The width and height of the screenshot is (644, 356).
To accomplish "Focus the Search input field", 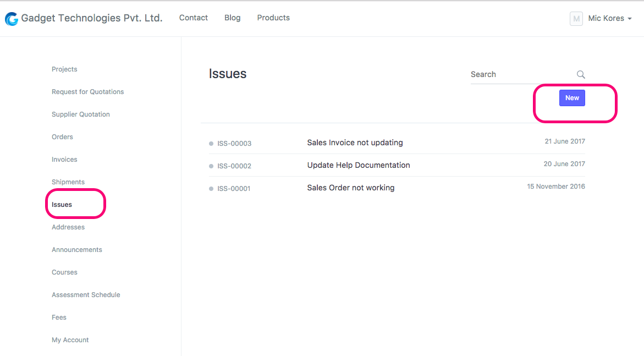I will coord(520,74).
